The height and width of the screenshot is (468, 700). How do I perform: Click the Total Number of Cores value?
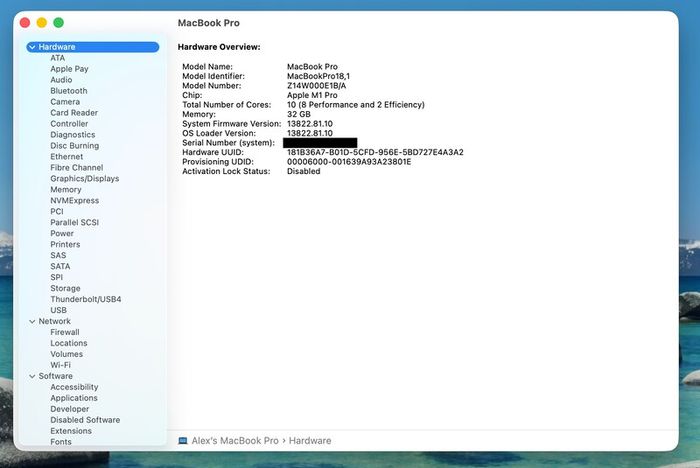(x=356, y=105)
